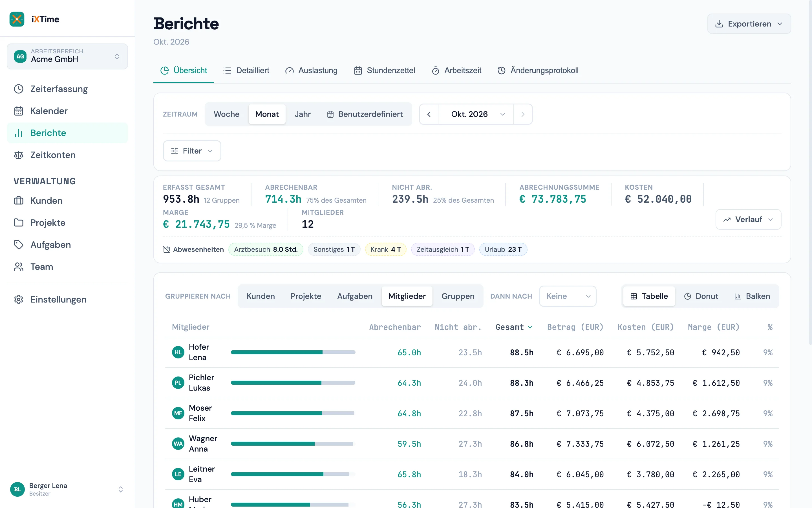812x508 pixels.
Task: Click the LE avatar of Leitner Eva
Action: point(178,474)
